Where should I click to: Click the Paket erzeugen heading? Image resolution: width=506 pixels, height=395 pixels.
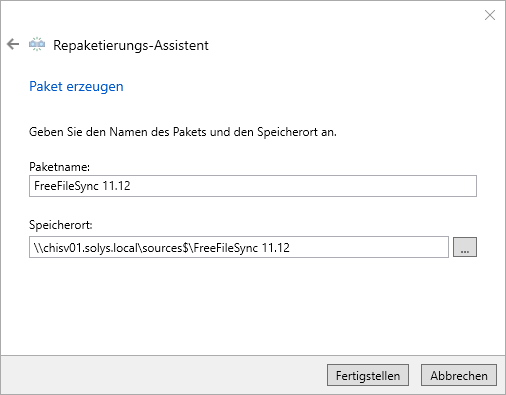[x=76, y=87]
